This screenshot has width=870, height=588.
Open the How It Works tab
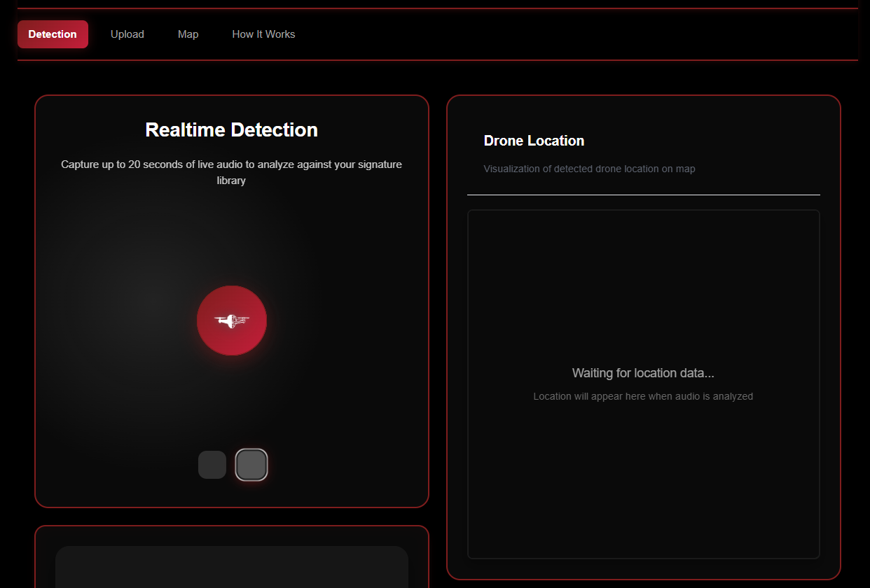(263, 34)
